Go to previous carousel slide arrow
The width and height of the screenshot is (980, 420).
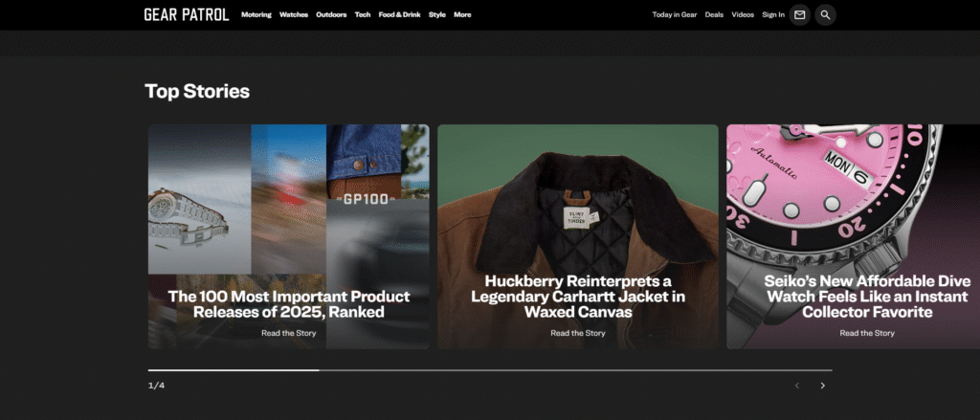tap(796, 386)
